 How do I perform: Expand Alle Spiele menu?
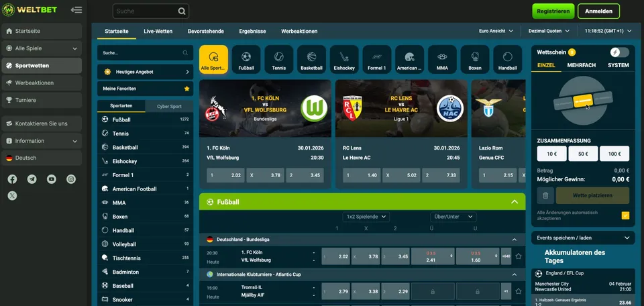[x=42, y=48]
